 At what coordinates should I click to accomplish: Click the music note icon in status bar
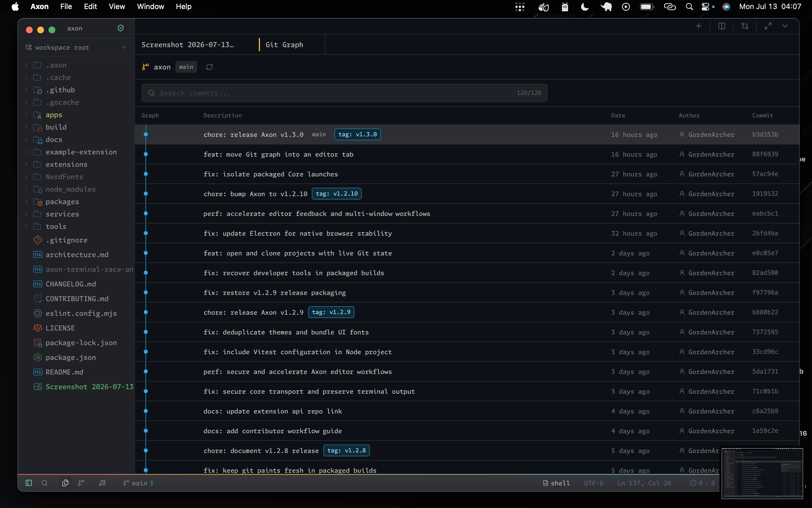point(102,483)
